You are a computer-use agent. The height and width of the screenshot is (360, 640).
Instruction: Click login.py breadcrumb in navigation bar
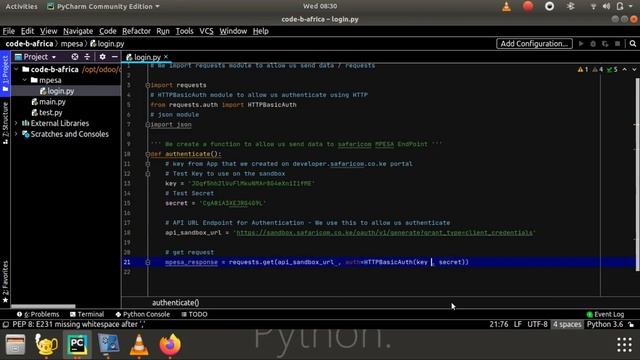(x=107, y=44)
